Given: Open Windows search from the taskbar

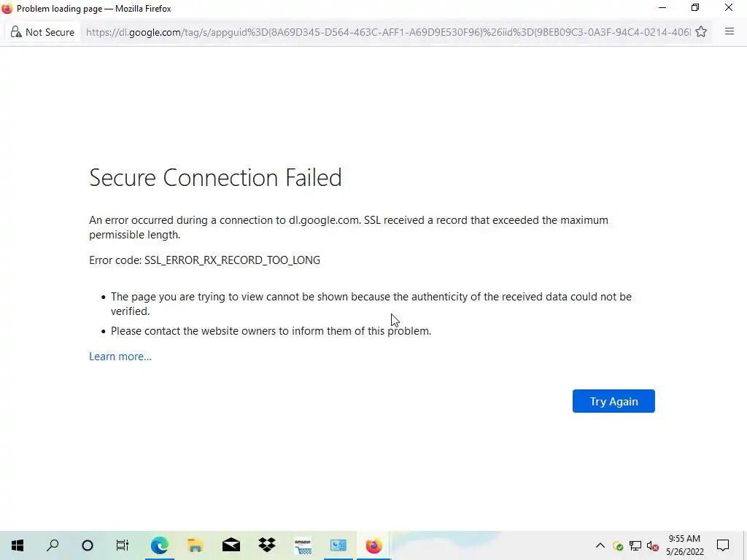Looking at the screenshot, I should [x=53, y=545].
